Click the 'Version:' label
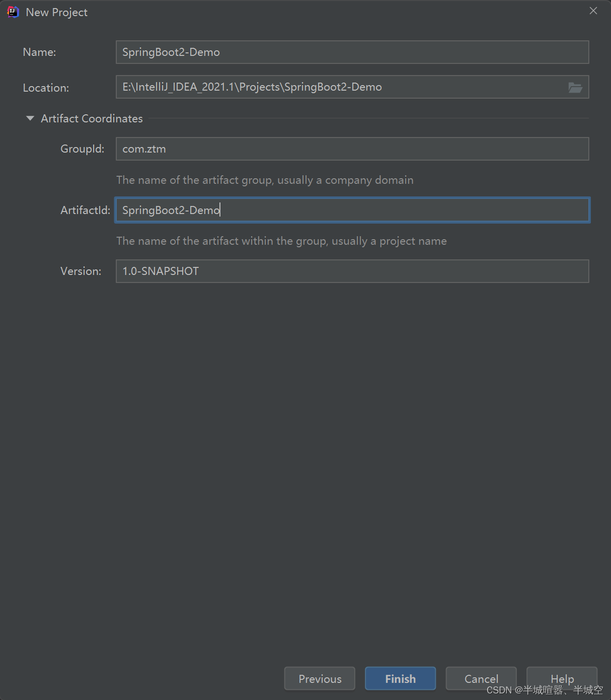 click(81, 271)
